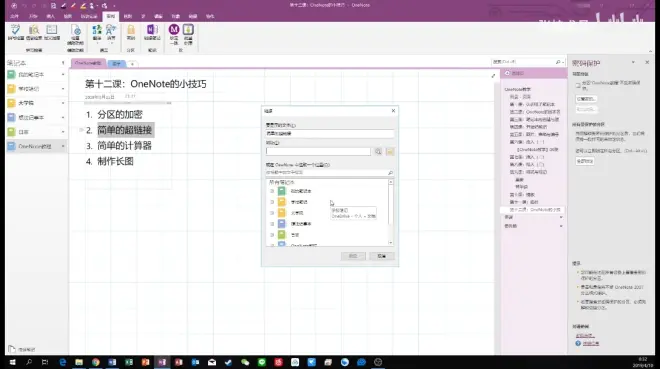The image size is (660, 369).
Task: Open Microsoft Edge from taskbar
Action: click(62, 362)
